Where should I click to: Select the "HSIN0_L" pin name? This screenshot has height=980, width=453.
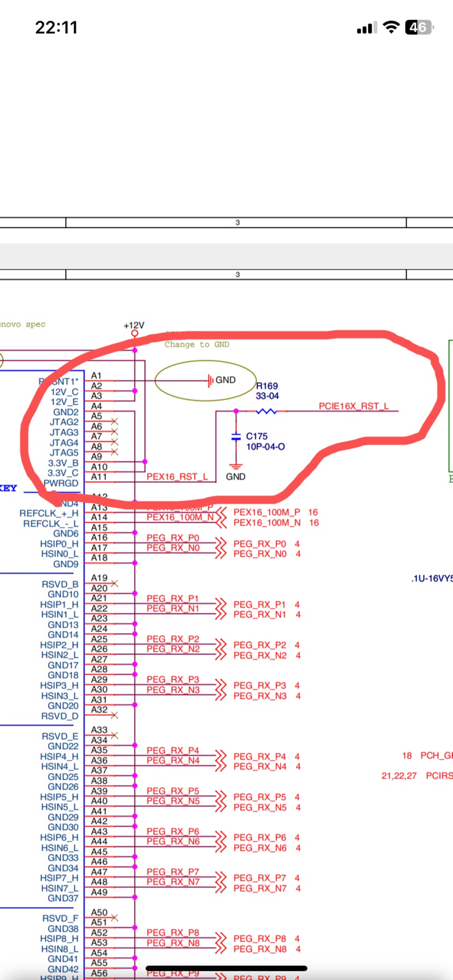pyautogui.click(x=60, y=554)
